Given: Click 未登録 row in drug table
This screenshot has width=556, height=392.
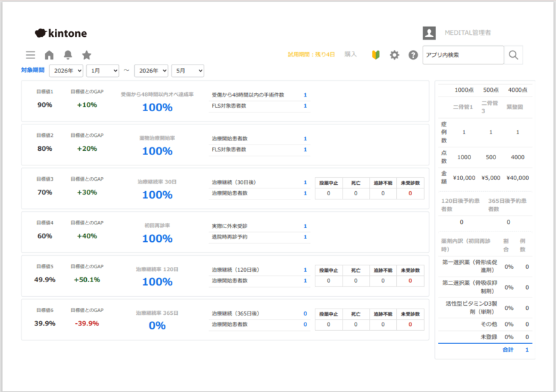Looking at the screenshot, I should pyautogui.click(x=485, y=337).
